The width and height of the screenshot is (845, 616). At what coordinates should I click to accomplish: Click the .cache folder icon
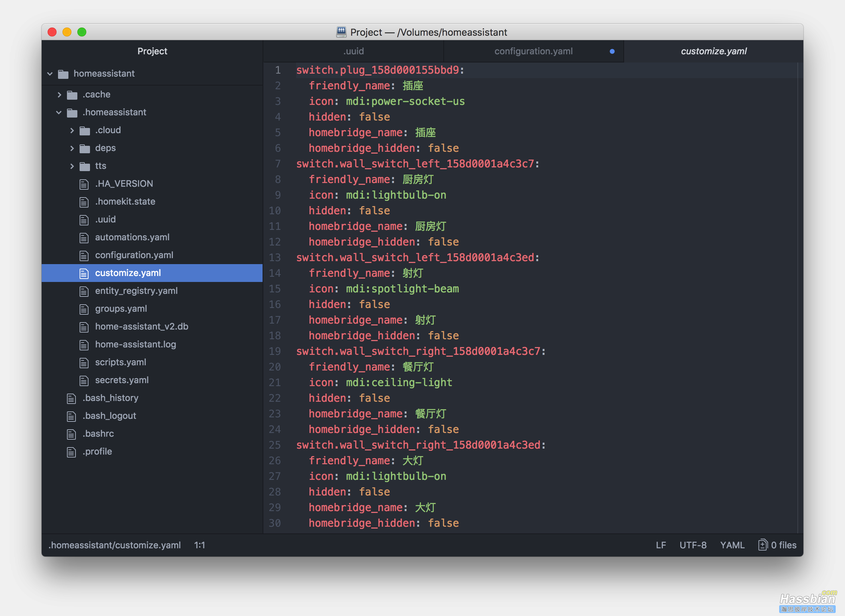click(72, 95)
